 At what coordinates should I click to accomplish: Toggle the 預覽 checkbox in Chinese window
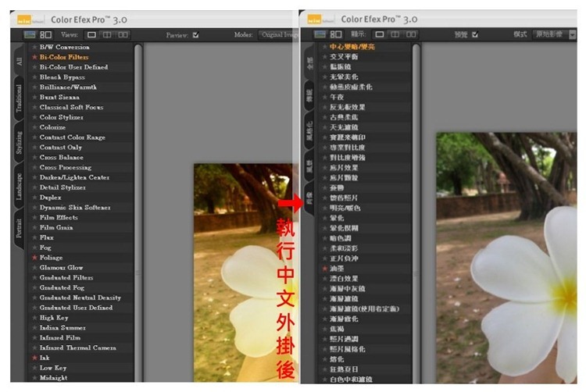475,34
